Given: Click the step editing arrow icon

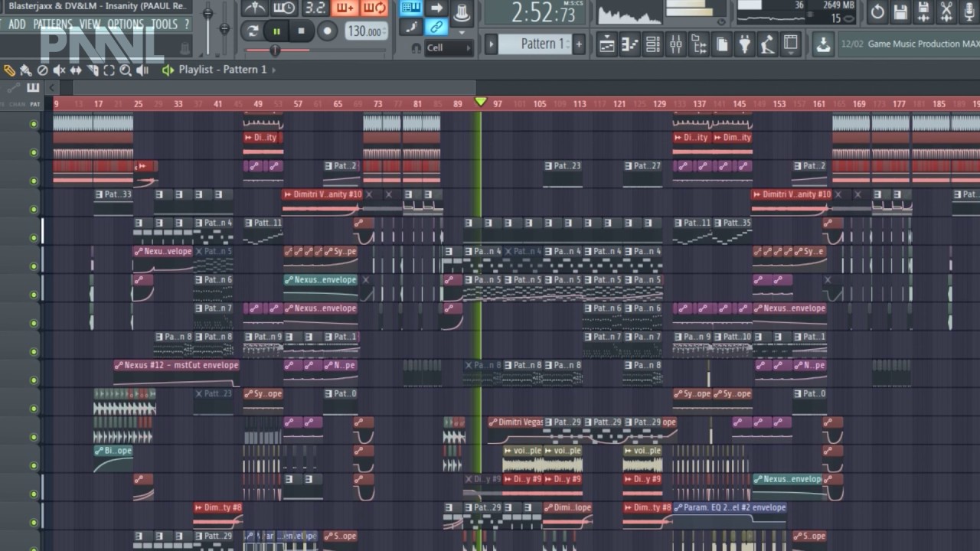Looking at the screenshot, I should (436, 8).
